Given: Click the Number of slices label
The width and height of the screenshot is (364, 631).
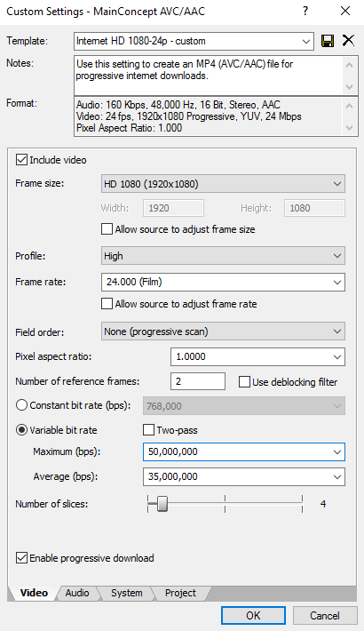Looking at the screenshot, I should point(51,504).
